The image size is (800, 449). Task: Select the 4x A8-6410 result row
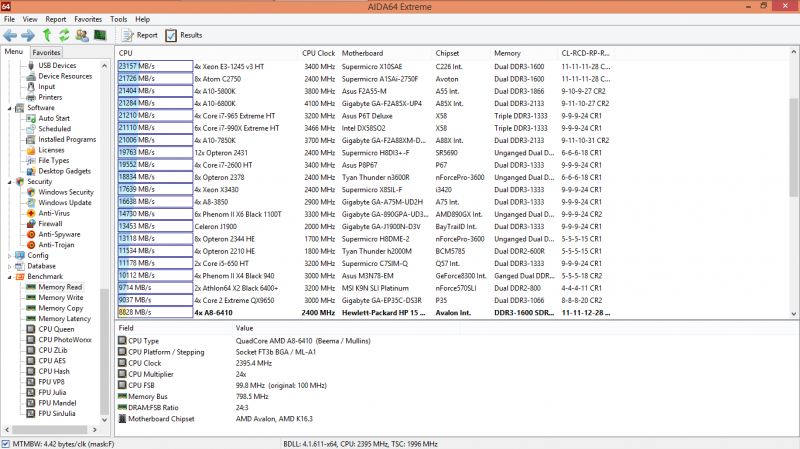(364, 313)
